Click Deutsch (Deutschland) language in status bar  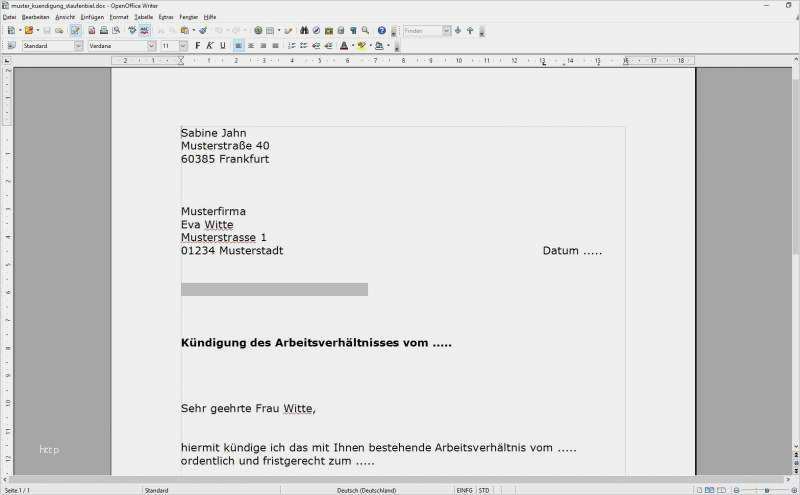(x=367, y=490)
